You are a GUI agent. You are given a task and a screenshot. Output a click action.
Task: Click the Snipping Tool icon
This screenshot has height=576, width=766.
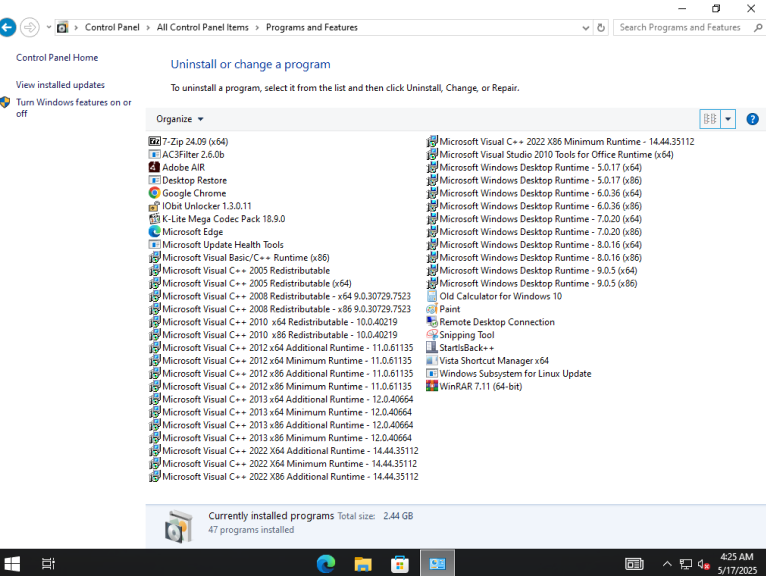pos(432,335)
